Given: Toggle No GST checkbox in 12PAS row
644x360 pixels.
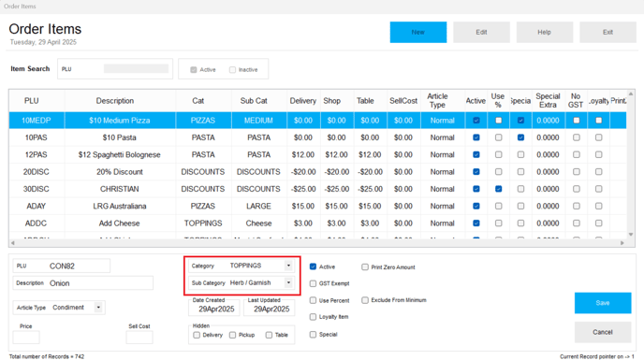Looking at the screenshot, I should click(x=577, y=155).
